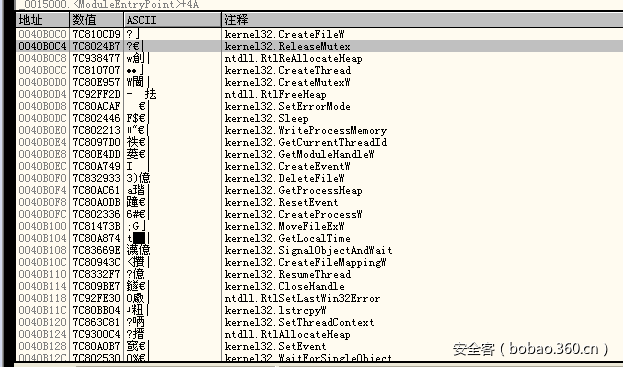This screenshot has height=367, width=623.
Task: Select the kernel32.Sleep comment
Action: (x=266, y=118)
